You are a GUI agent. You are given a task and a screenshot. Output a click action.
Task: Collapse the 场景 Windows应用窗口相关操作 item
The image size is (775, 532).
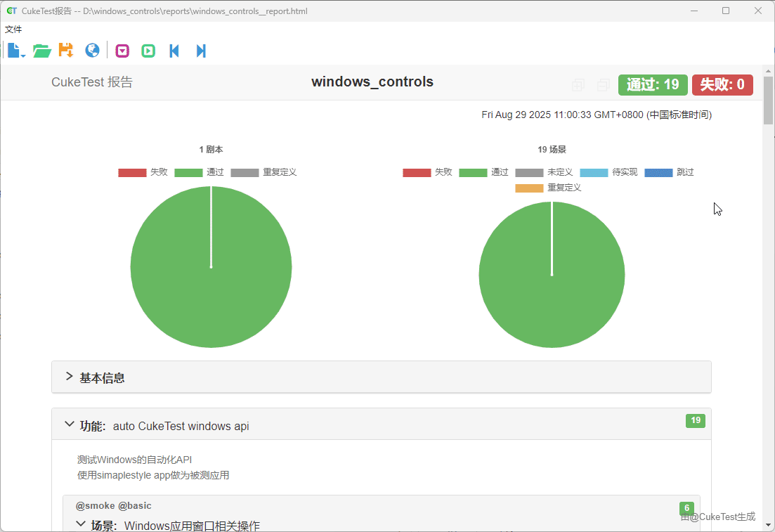click(81, 524)
